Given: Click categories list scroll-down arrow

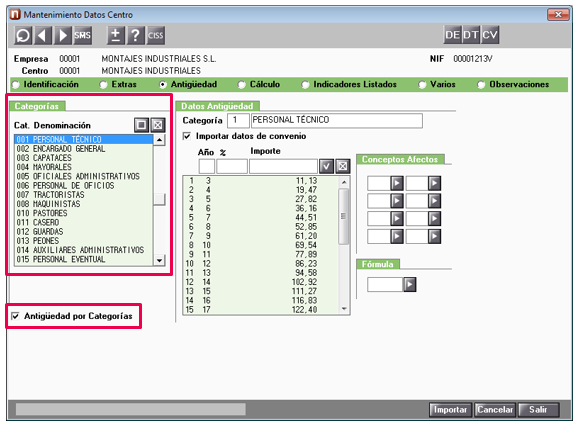Looking at the screenshot, I should 159,261.
